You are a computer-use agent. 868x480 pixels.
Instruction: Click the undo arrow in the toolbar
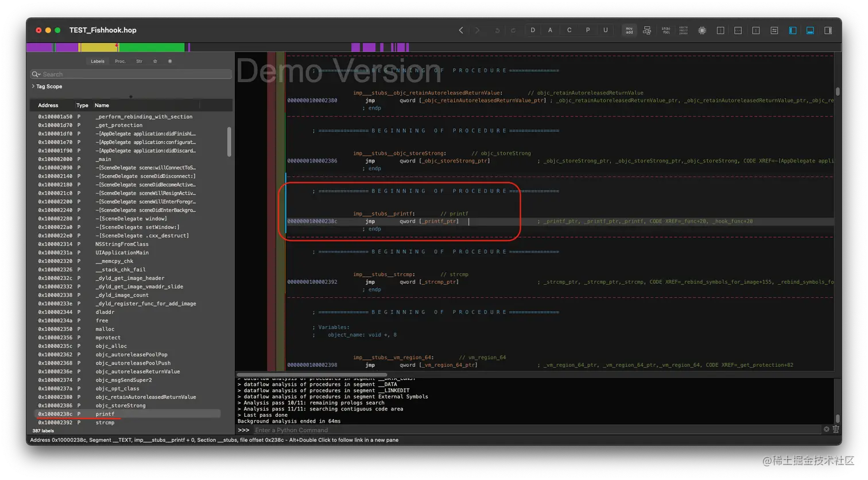click(x=497, y=30)
